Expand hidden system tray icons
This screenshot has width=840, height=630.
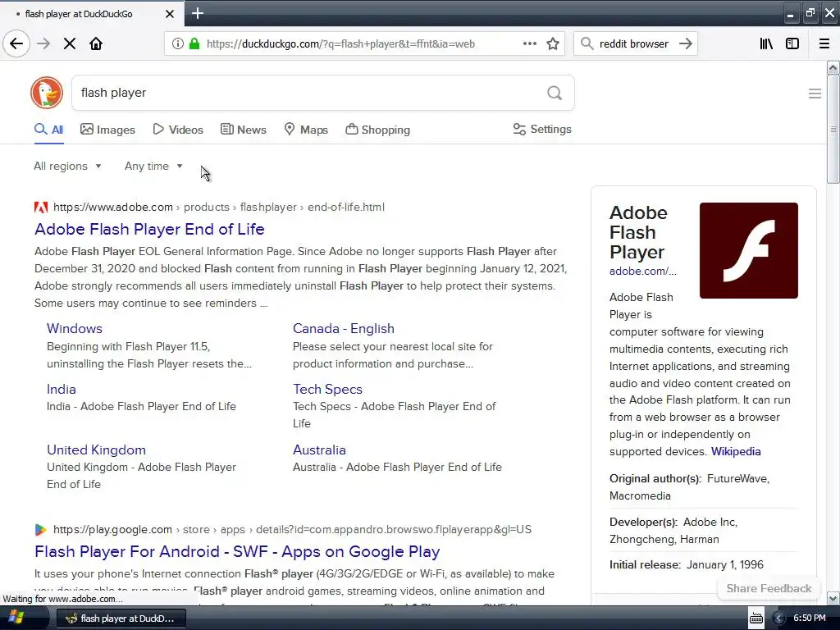coord(778,619)
